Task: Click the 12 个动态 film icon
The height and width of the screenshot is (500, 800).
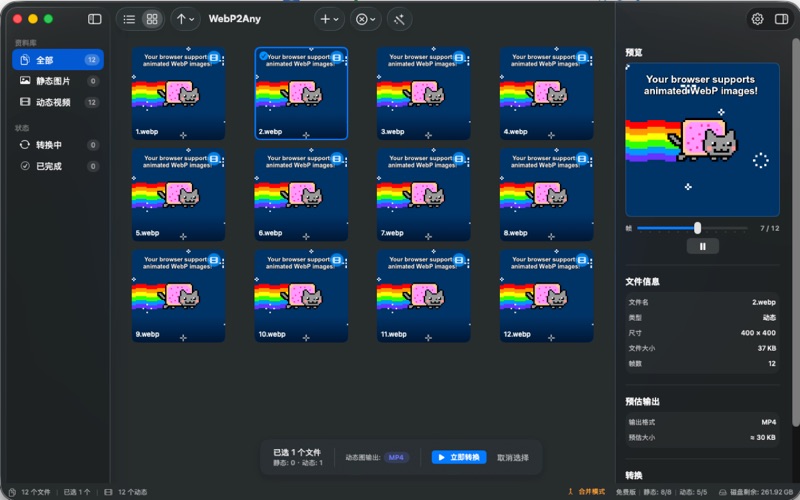Action: click(x=108, y=492)
